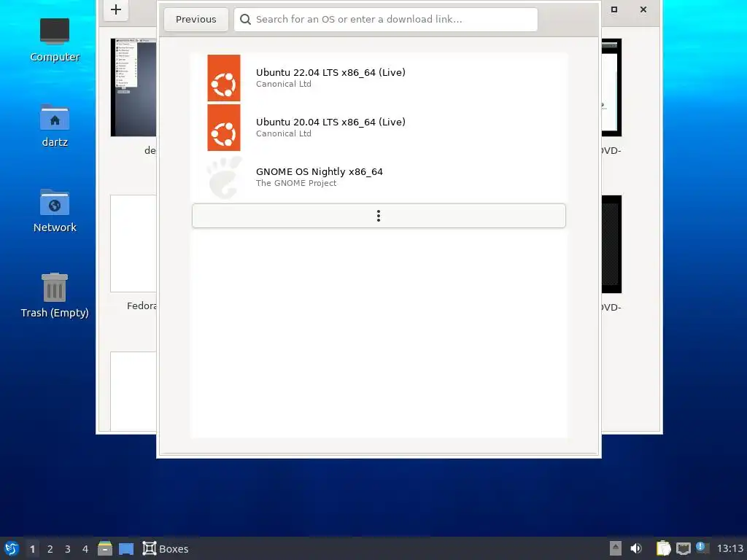Maximize the Boxes main window
Image resolution: width=747 pixels, height=560 pixels.
614,9
